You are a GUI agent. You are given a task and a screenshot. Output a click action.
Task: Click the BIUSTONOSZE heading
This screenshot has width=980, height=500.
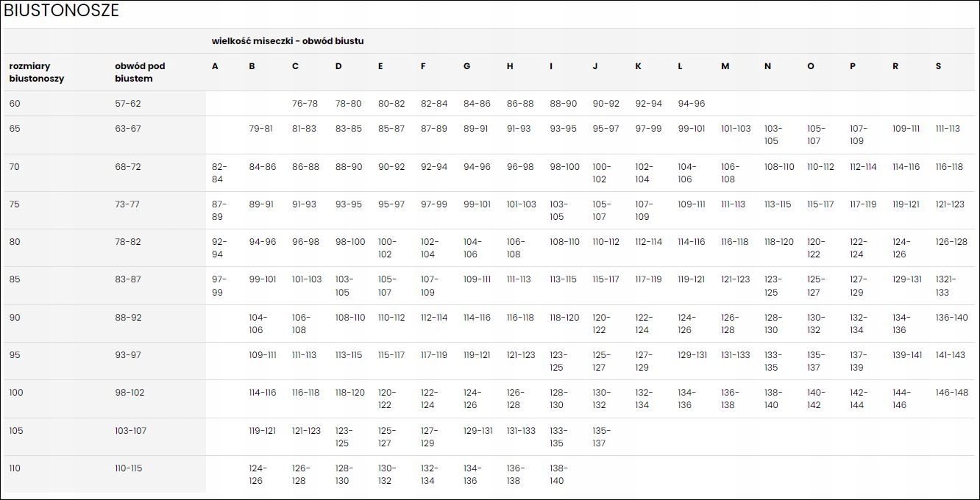tap(61, 11)
